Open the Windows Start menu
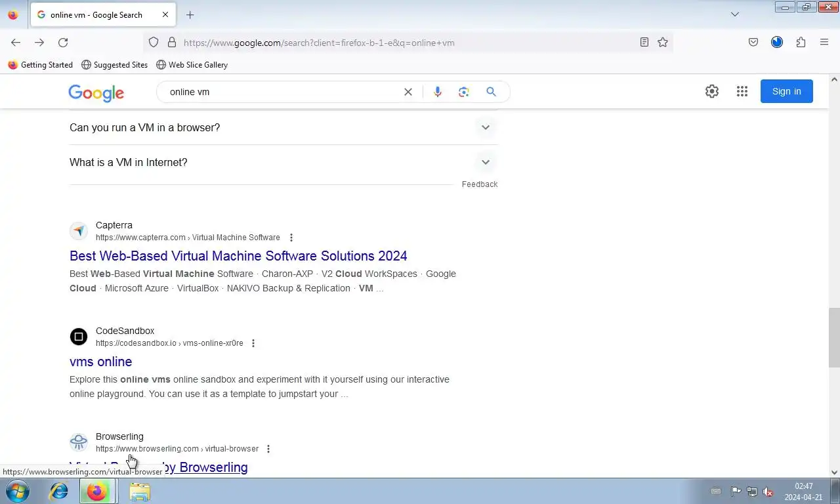 coord(18,491)
